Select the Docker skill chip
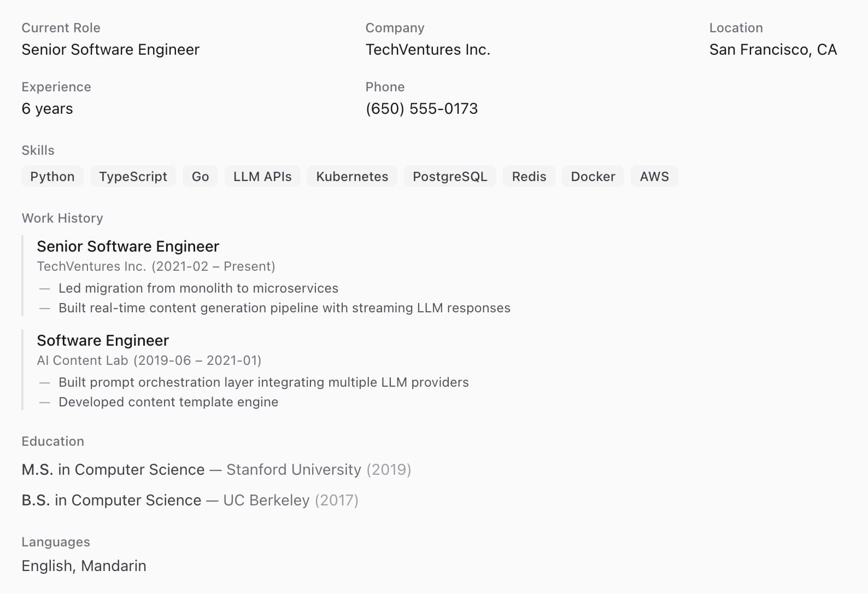 [x=593, y=177]
